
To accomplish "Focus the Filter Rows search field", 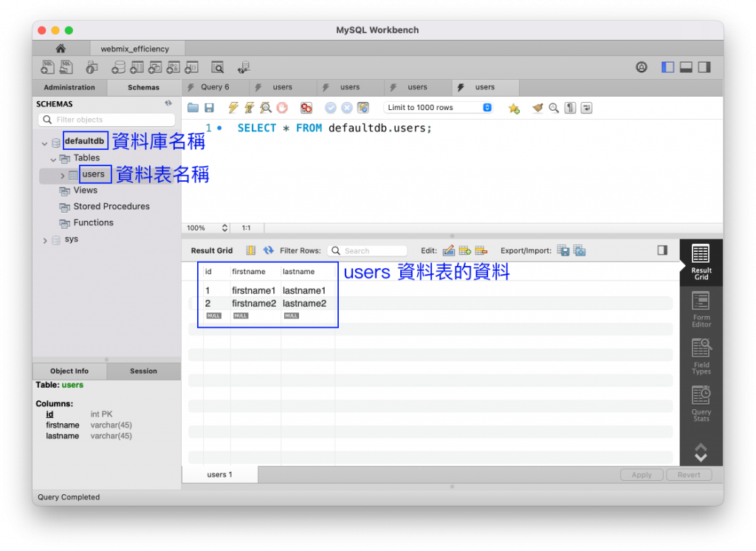I will click(368, 251).
